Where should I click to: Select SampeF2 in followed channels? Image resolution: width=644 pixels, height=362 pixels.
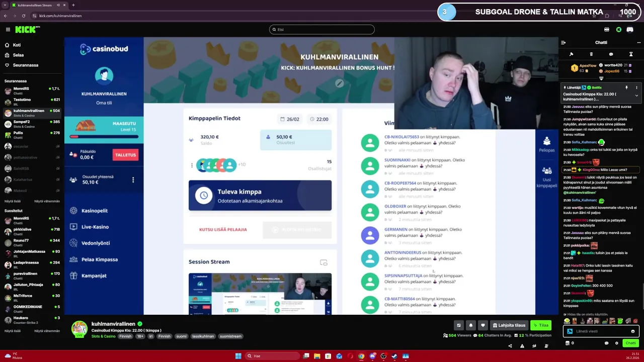pos(32,124)
